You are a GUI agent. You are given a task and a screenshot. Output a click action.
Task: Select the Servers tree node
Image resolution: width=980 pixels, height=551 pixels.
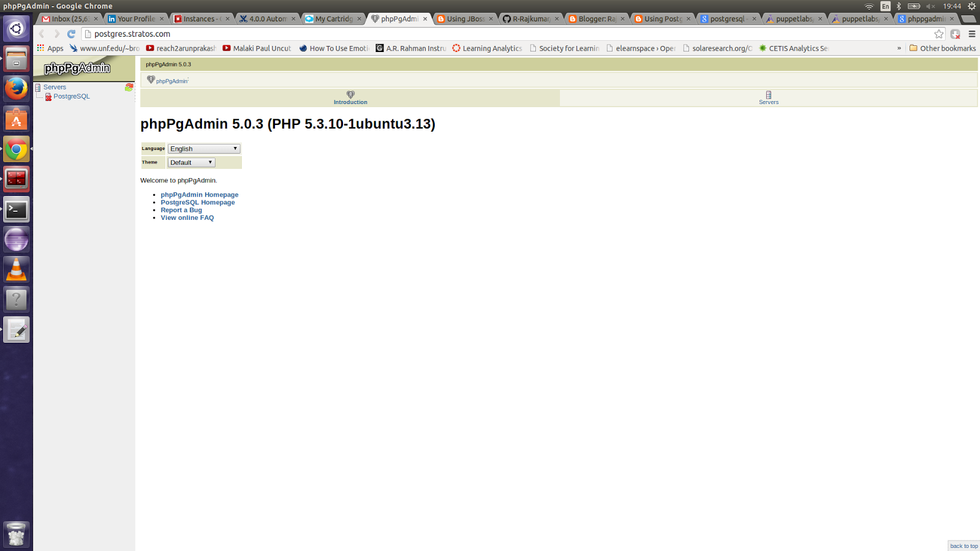[x=55, y=87]
